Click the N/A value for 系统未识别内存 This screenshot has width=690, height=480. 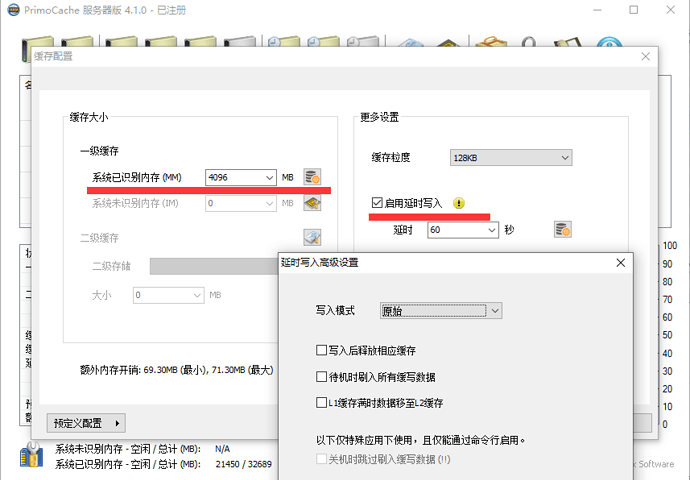tap(223, 449)
